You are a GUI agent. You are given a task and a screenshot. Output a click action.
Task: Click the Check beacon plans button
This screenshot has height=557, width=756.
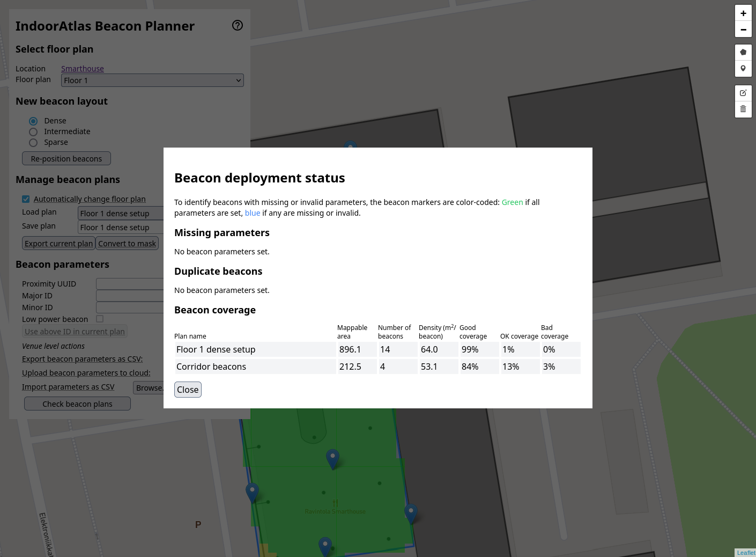coord(77,404)
